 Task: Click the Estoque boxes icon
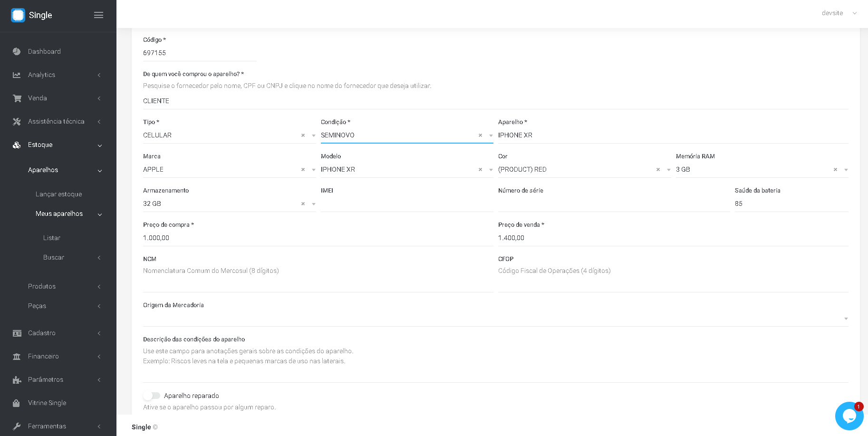[17, 145]
